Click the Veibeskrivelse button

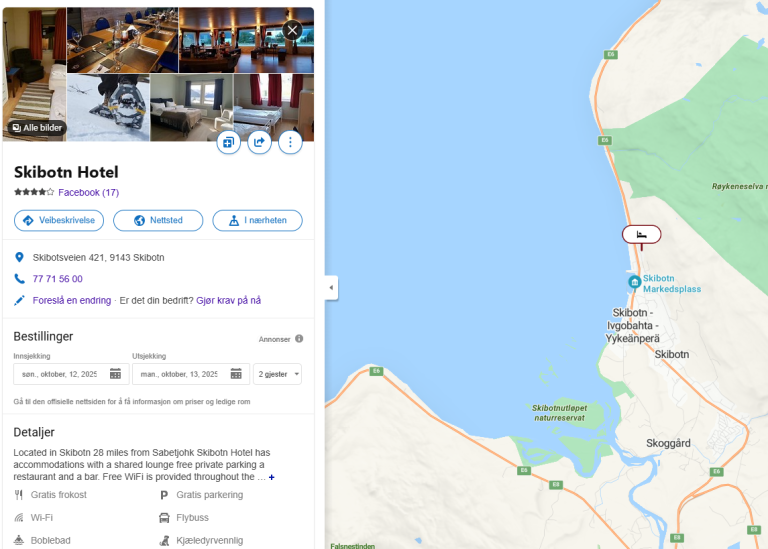pos(59,220)
